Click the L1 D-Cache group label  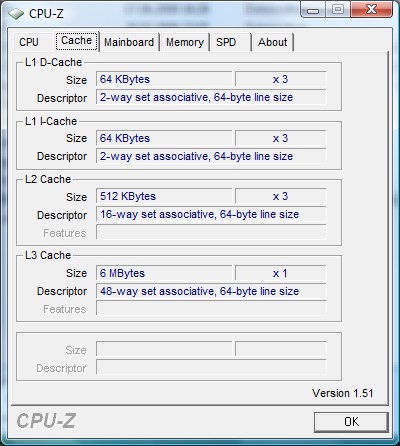point(54,62)
